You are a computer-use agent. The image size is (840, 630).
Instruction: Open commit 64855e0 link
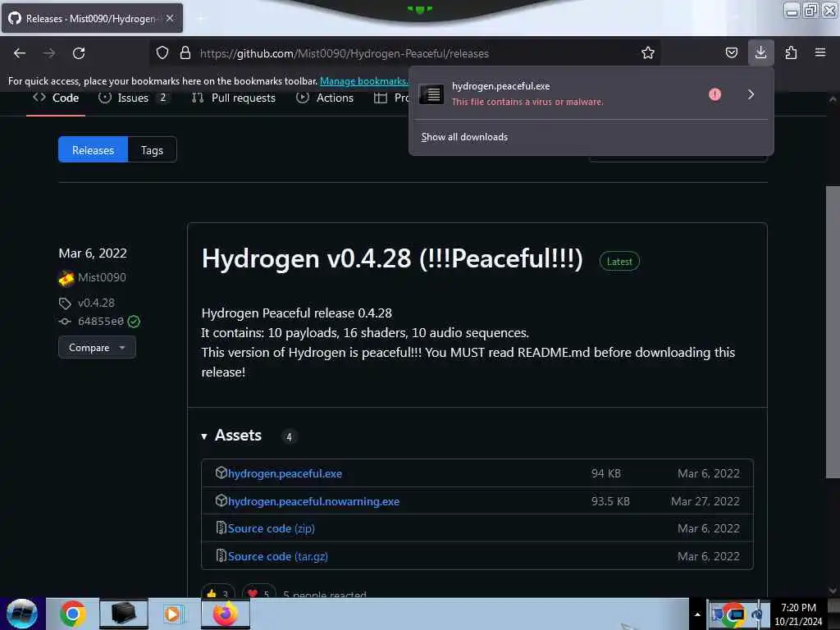(101, 322)
